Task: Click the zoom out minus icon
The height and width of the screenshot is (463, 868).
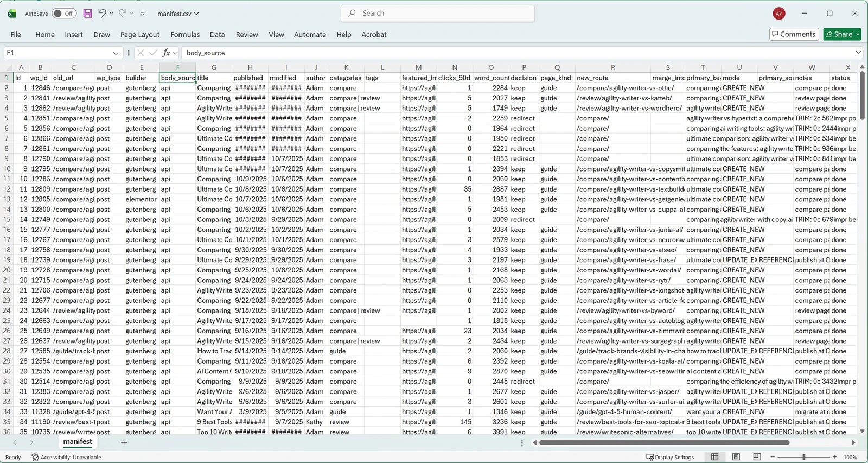Action: point(773,457)
